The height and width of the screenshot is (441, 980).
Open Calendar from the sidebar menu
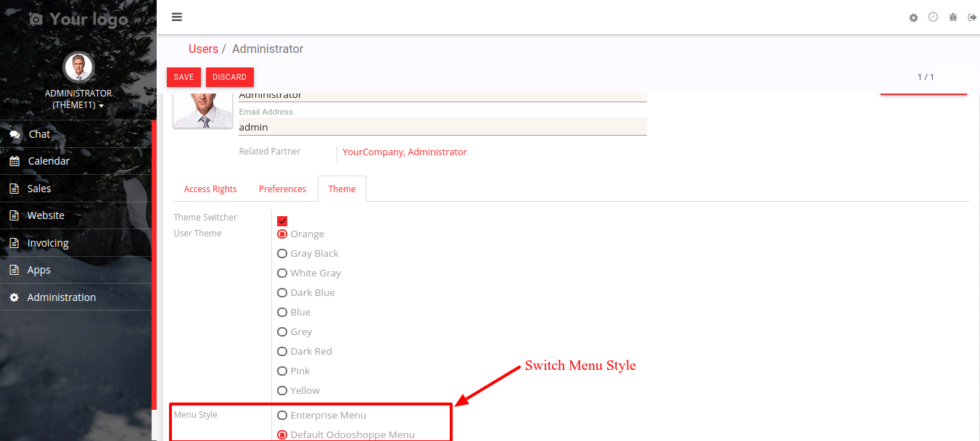pos(76,161)
